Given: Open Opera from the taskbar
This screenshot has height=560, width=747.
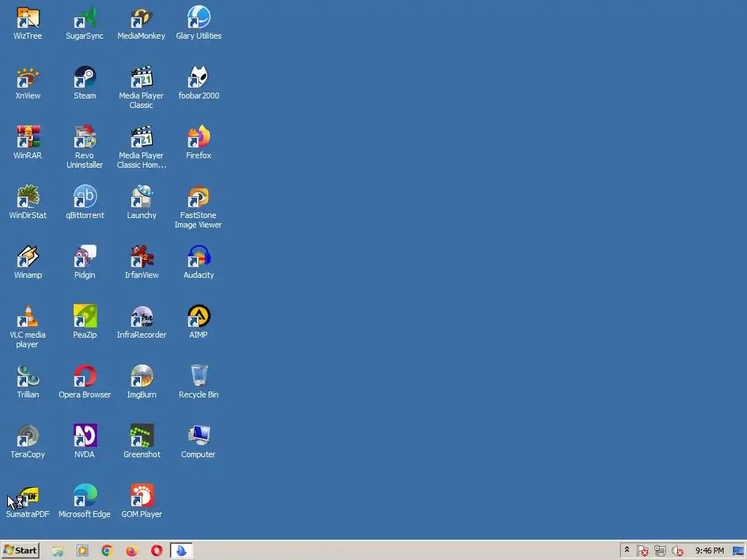Looking at the screenshot, I should [x=157, y=551].
